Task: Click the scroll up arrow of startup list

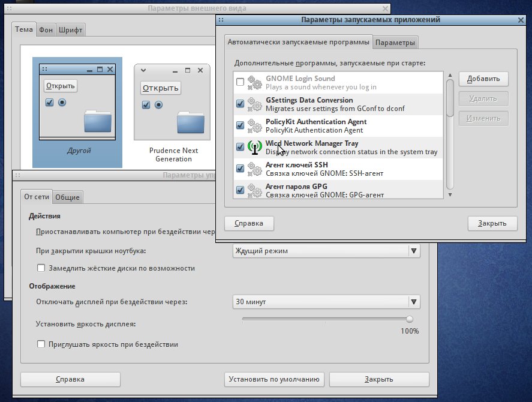Action: (450, 75)
